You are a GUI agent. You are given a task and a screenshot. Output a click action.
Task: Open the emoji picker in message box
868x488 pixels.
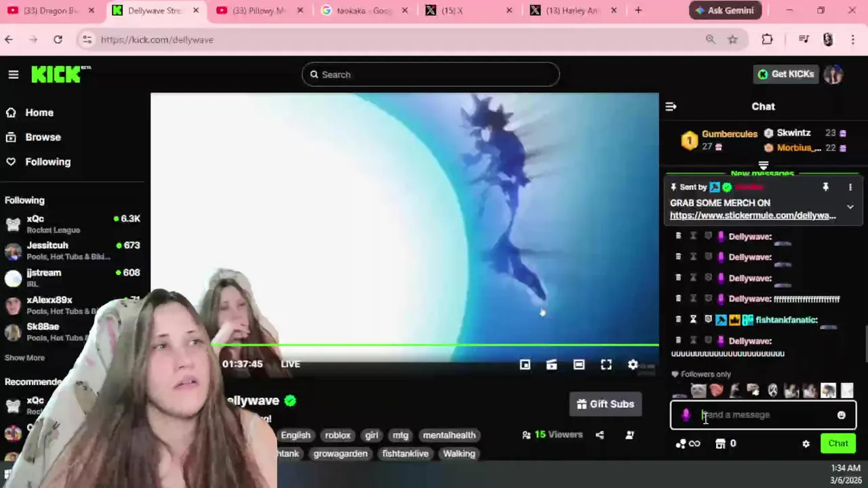(x=842, y=415)
